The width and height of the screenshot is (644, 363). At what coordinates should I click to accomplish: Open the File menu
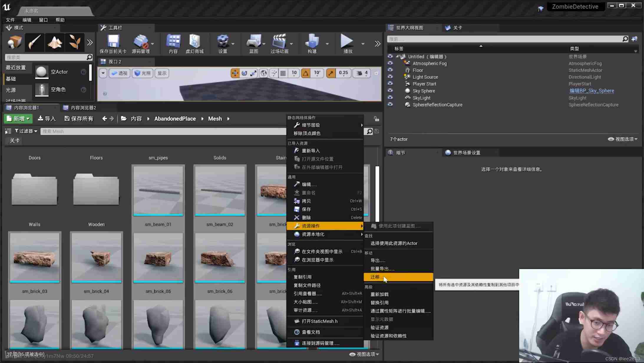coord(10,20)
